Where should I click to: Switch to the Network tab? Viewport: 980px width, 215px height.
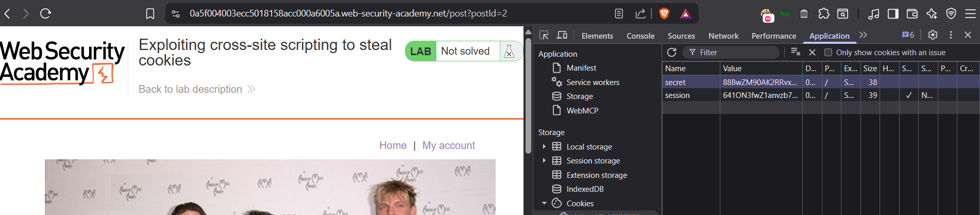point(723,36)
